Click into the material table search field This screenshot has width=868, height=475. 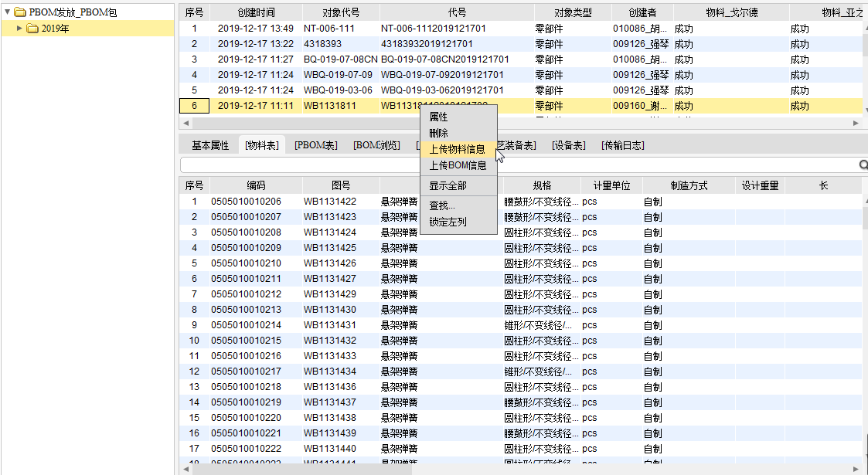click(x=518, y=165)
